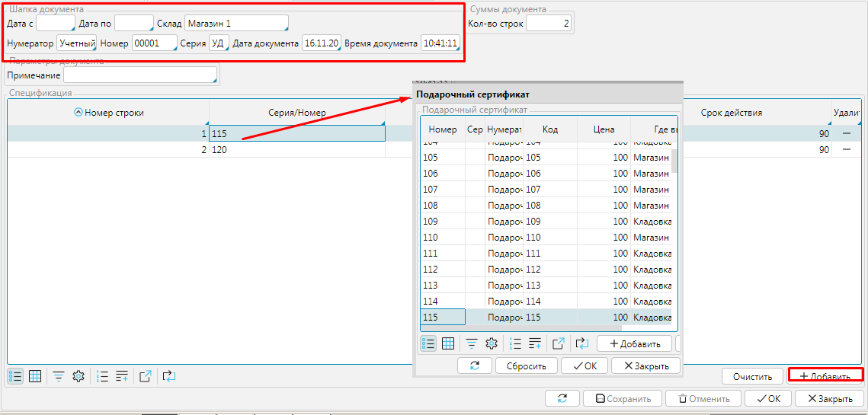Open the Нумератор dropdown field
Viewport: 868px width, 415px height.
[76, 43]
